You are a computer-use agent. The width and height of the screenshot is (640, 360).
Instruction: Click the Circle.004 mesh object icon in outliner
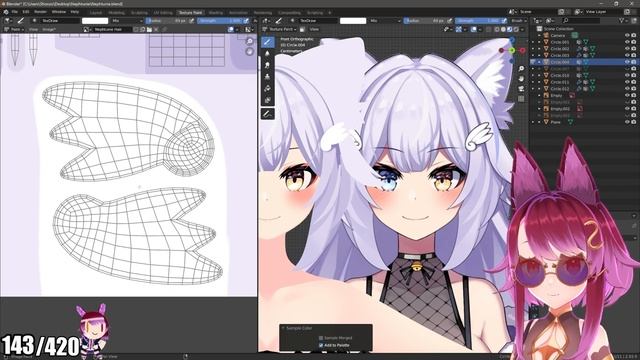(546, 62)
